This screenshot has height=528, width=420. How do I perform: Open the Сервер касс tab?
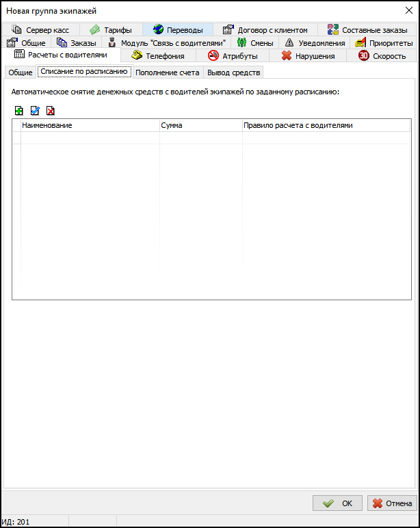pyautogui.click(x=41, y=29)
